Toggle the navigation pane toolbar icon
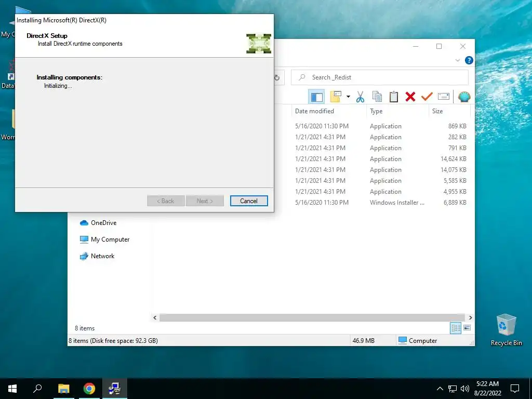532x399 pixels. (316, 97)
